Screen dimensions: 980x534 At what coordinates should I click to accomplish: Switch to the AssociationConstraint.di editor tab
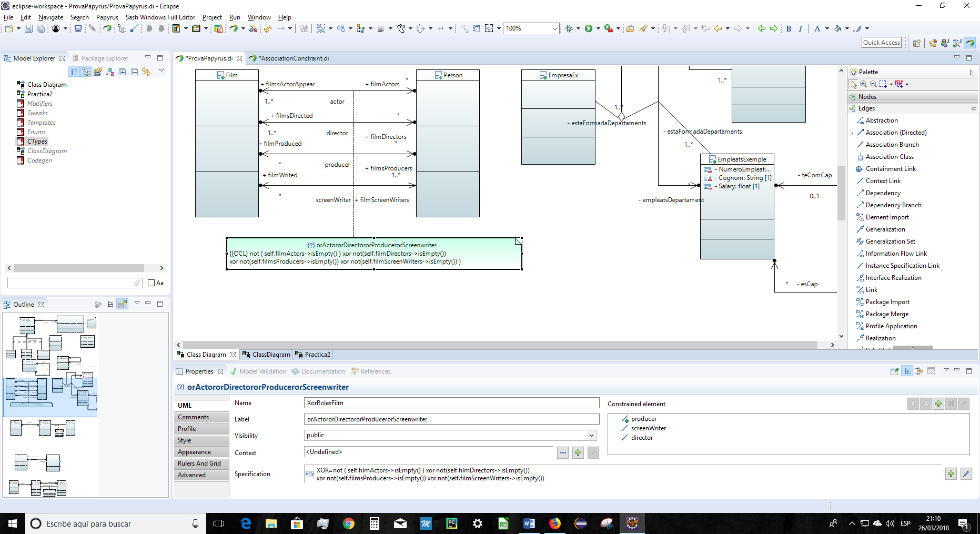click(x=293, y=58)
